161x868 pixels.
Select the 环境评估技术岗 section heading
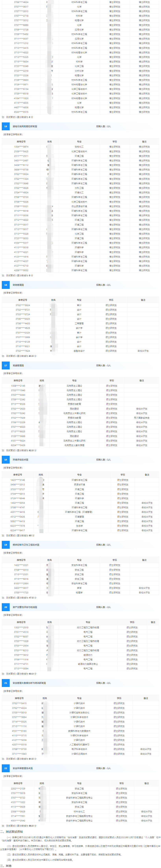tap(20, 459)
